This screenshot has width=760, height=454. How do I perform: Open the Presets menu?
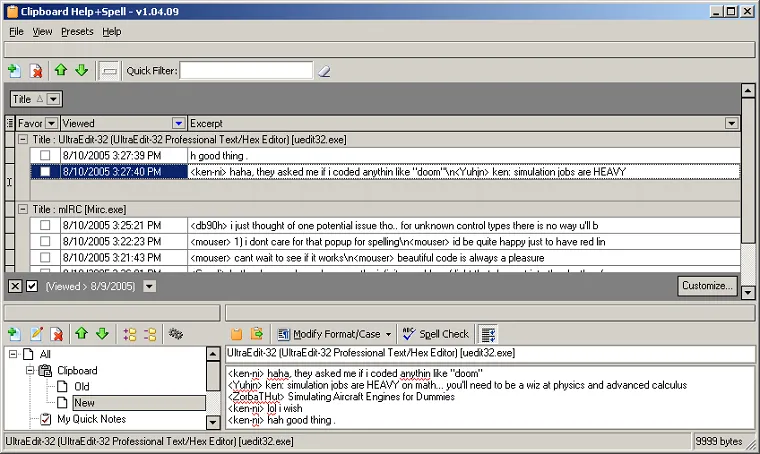pyautogui.click(x=77, y=31)
